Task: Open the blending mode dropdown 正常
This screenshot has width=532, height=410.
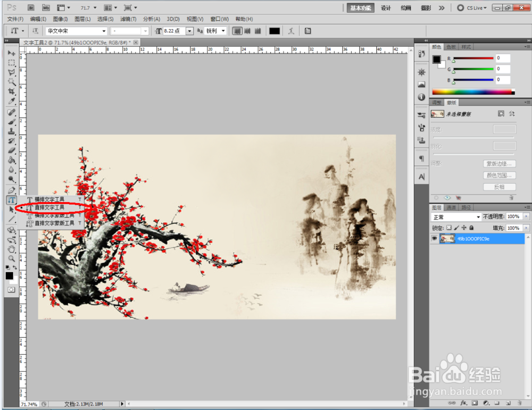Action: click(456, 217)
